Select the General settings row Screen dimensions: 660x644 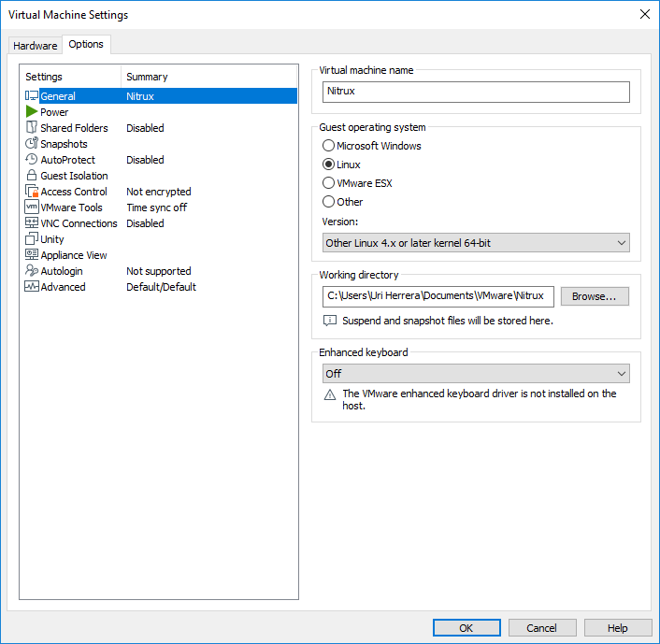click(161, 96)
